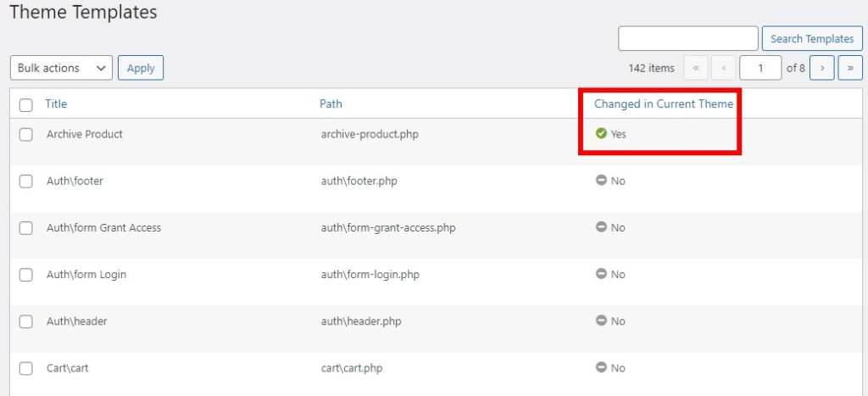This screenshot has height=396, width=868.
Task: Sort by Changed in Current Theme column
Action: [664, 103]
